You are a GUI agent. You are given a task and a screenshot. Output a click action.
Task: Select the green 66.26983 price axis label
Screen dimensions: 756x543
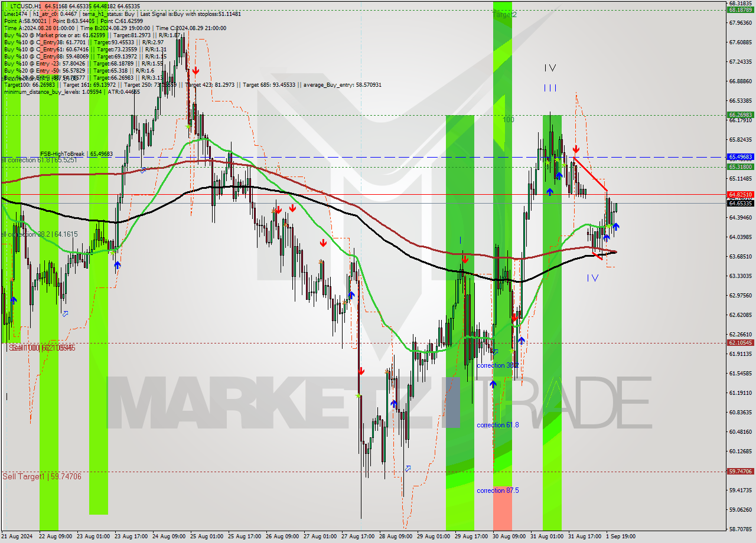(740, 115)
